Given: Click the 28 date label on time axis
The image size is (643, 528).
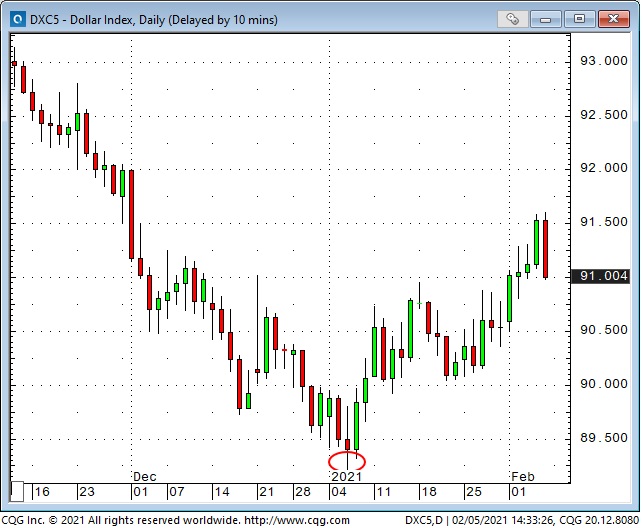Looking at the screenshot, I should (x=303, y=492).
